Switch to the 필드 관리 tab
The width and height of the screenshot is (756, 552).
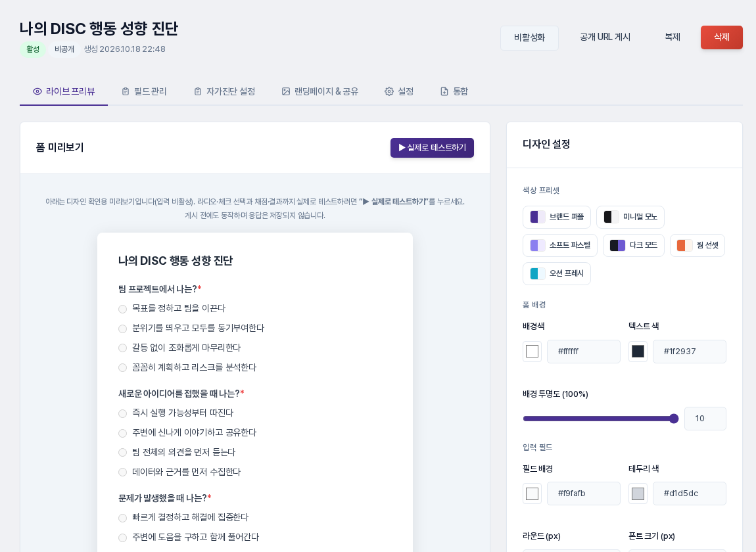(144, 91)
